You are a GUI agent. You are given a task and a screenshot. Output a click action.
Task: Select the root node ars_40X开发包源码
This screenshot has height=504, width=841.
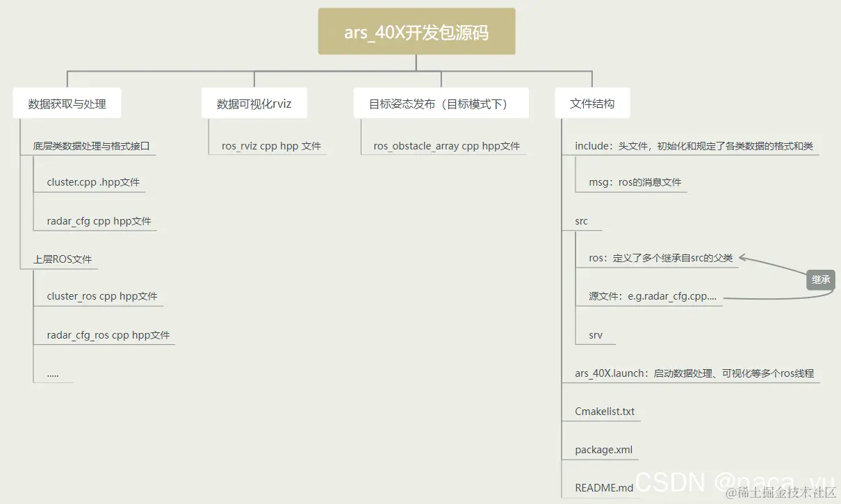pos(416,31)
